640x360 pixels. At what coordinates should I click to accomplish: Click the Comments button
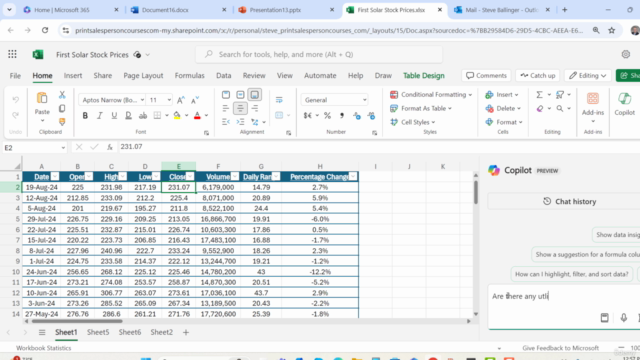[x=486, y=76]
